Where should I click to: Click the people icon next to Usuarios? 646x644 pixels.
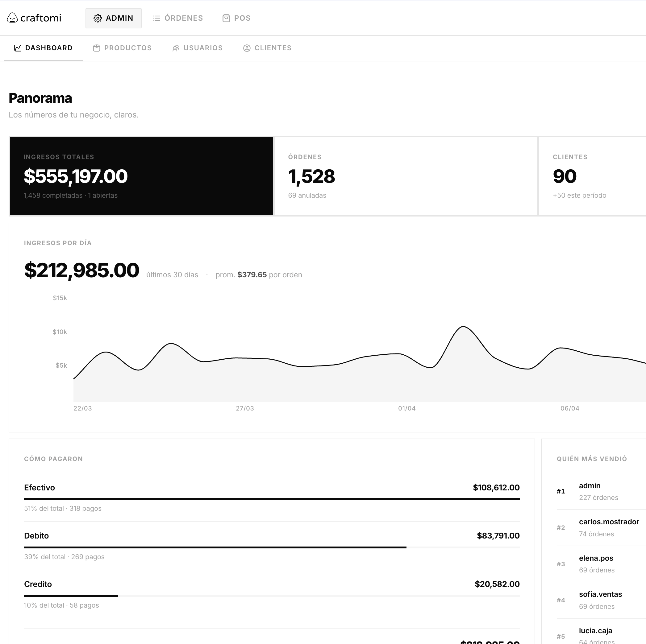click(176, 48)
